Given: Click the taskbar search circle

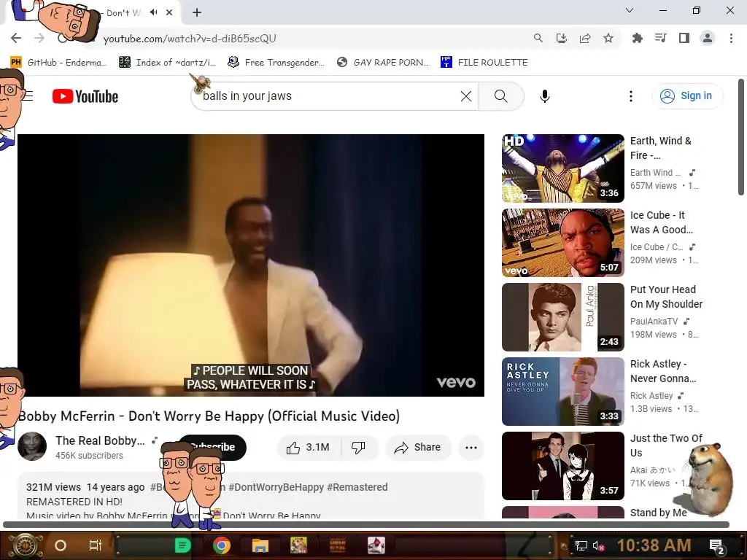Looking at the screenshot, I should click(61, 545).
